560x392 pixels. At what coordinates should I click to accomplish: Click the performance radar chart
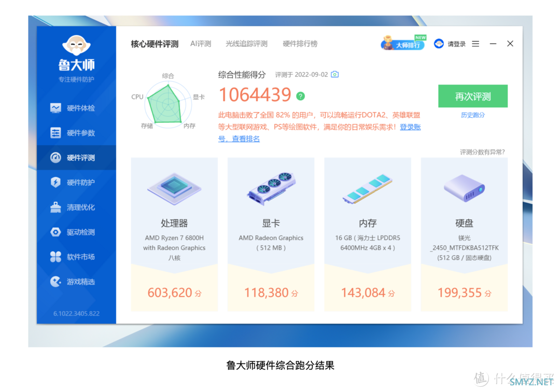point(167,104)
